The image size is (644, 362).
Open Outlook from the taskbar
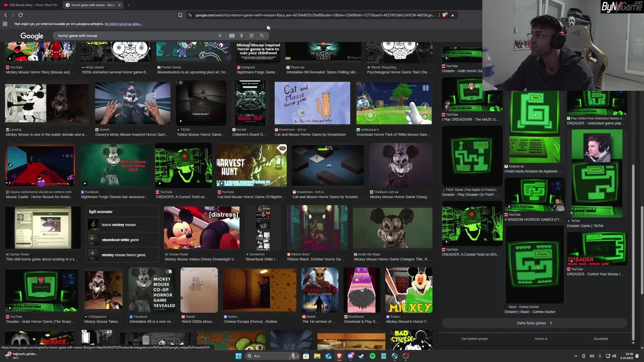tap(328, 356)
